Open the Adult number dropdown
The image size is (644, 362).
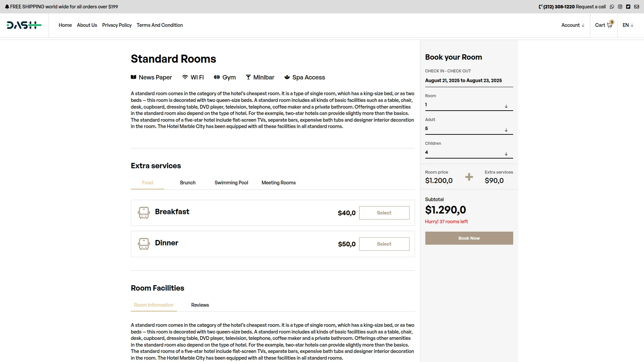click(x=469, y=129)
